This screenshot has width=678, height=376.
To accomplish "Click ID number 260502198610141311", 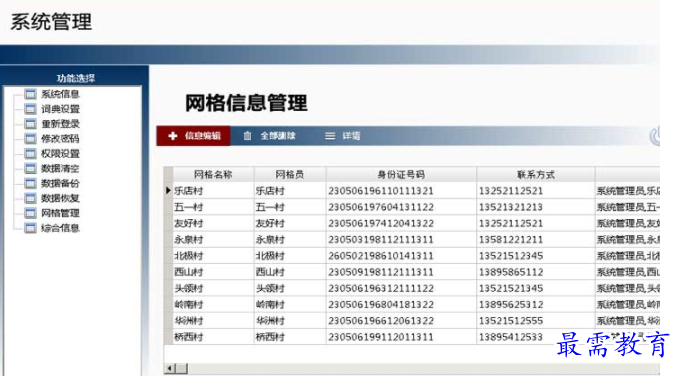I will [381, 256].
